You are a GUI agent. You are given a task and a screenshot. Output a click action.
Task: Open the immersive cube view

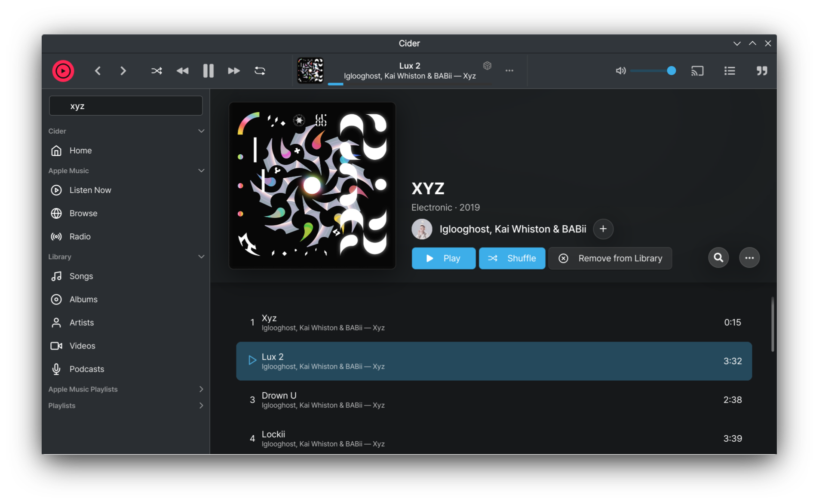coord(488,65)
